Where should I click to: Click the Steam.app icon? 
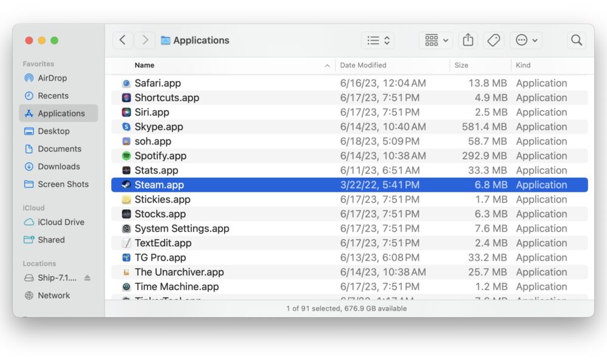[x=126, y=185]
